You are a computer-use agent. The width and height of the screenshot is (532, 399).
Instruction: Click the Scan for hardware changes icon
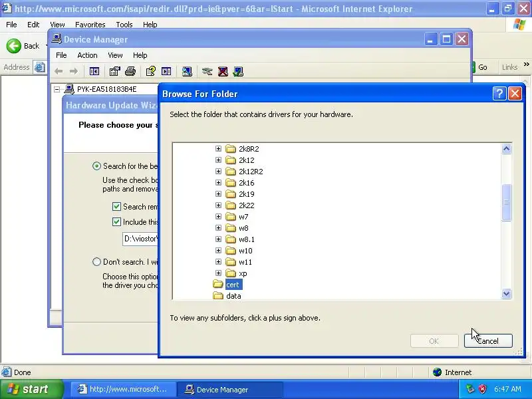click(x=187, y=71)
